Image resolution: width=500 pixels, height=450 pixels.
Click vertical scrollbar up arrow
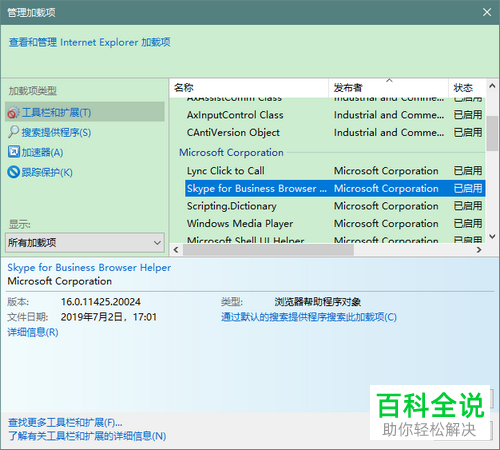[x=492, y=86]
